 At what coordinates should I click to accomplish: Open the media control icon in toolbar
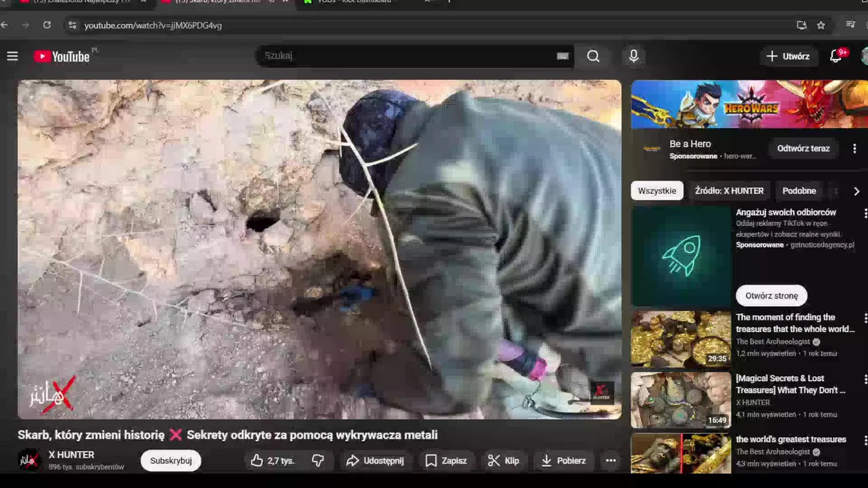[x=850, y=25]
